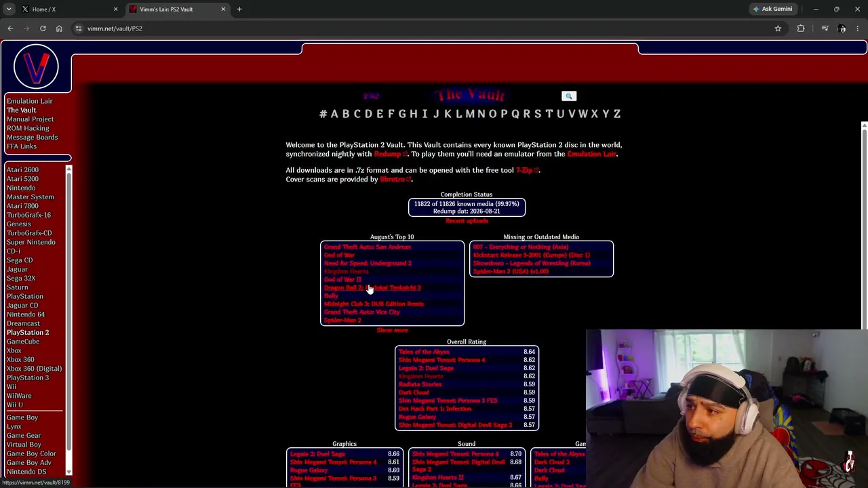Open Emulation Lair in the sidebar
The width and height of the screenshot is (868, 488).
(29, 101)
